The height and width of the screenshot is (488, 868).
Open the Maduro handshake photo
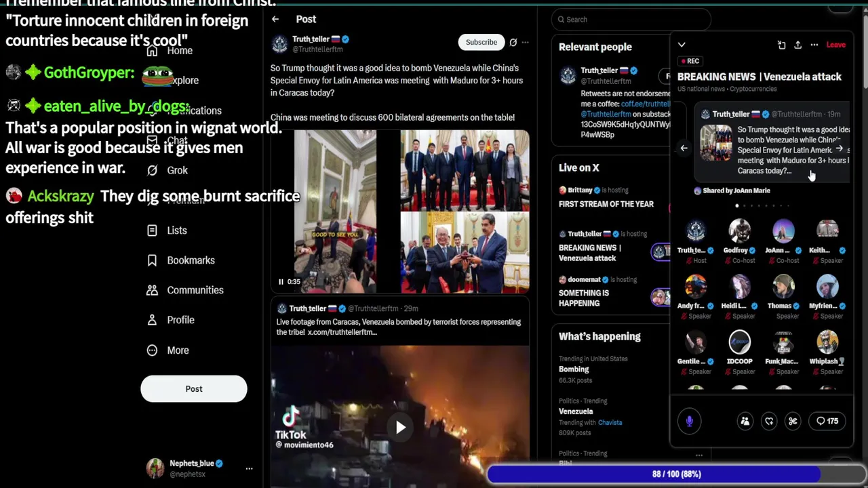click(465, 252)
